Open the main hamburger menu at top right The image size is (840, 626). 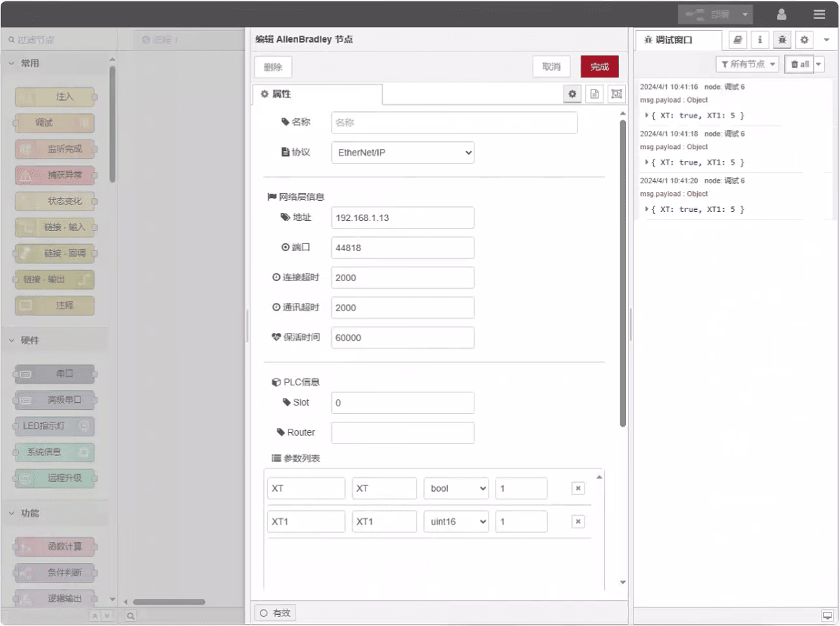(819, 14)
